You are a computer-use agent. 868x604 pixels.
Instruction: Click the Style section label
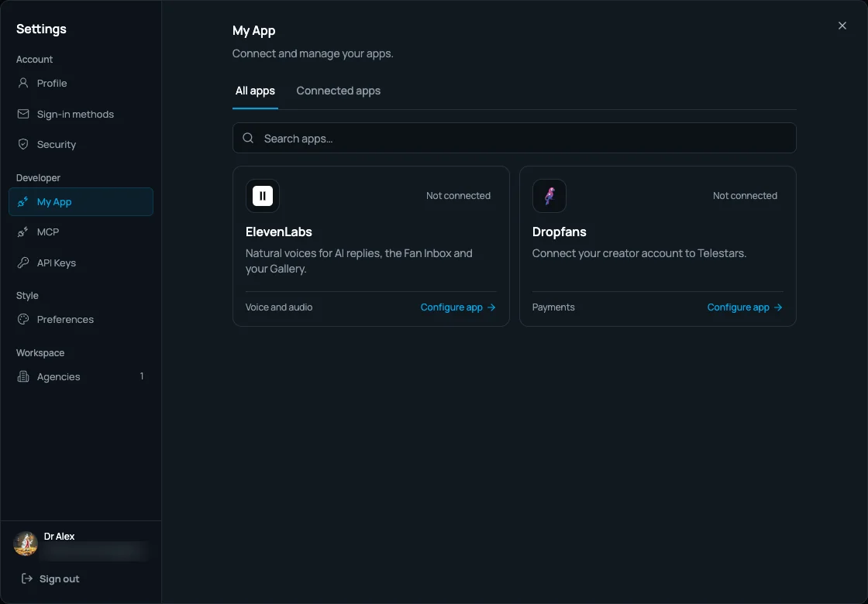click(27, 295)
